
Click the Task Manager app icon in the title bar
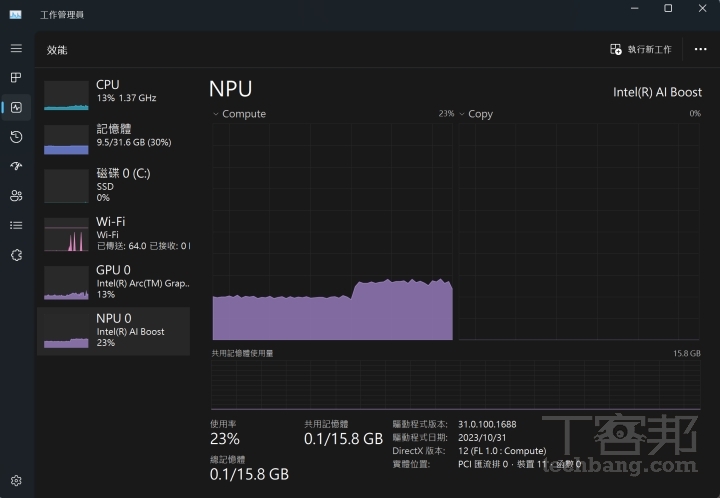point(15,15)
